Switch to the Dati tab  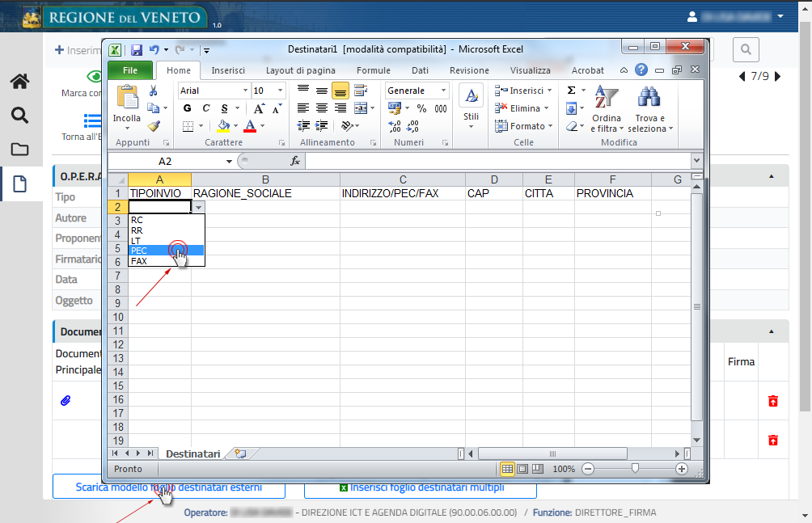(420, 70)
